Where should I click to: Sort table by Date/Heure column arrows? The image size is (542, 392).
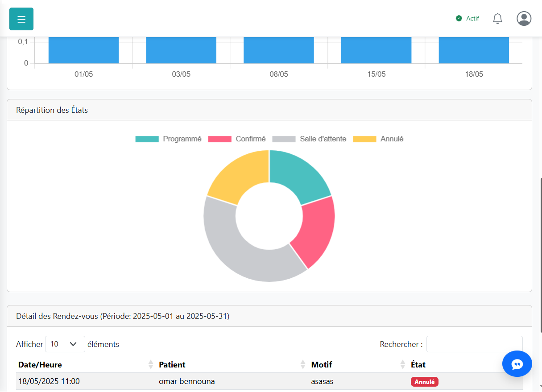tap(150, 364)
